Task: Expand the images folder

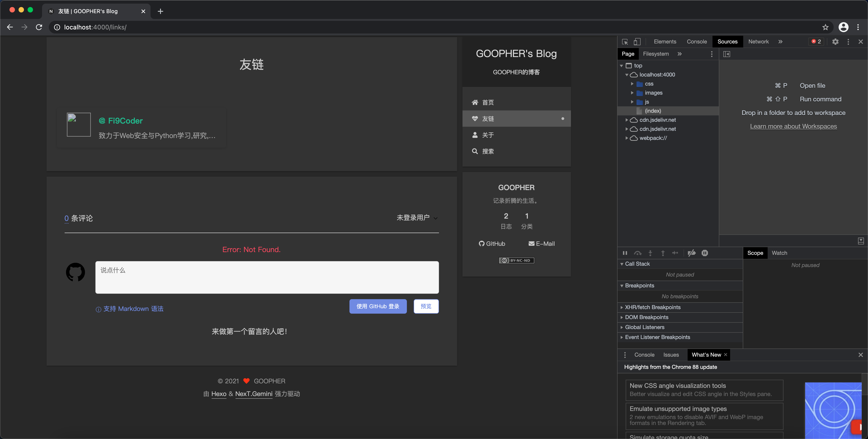Action: click(x=632, y=93)
